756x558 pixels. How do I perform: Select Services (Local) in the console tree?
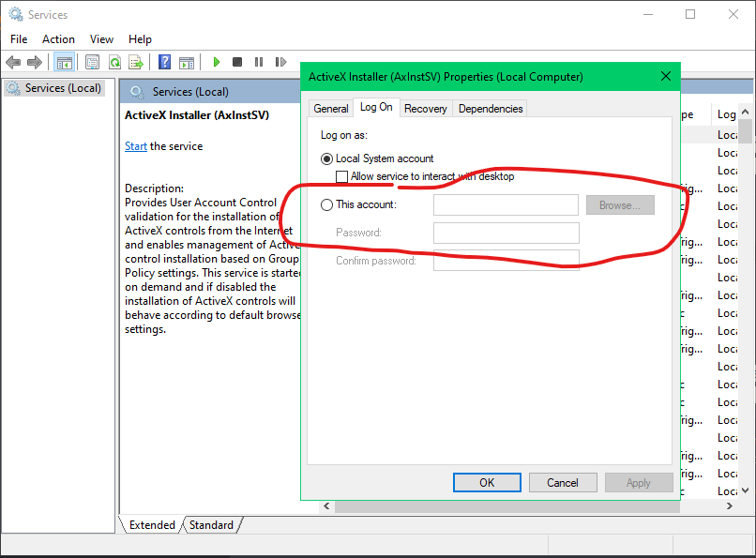click(x=62, y=88)
